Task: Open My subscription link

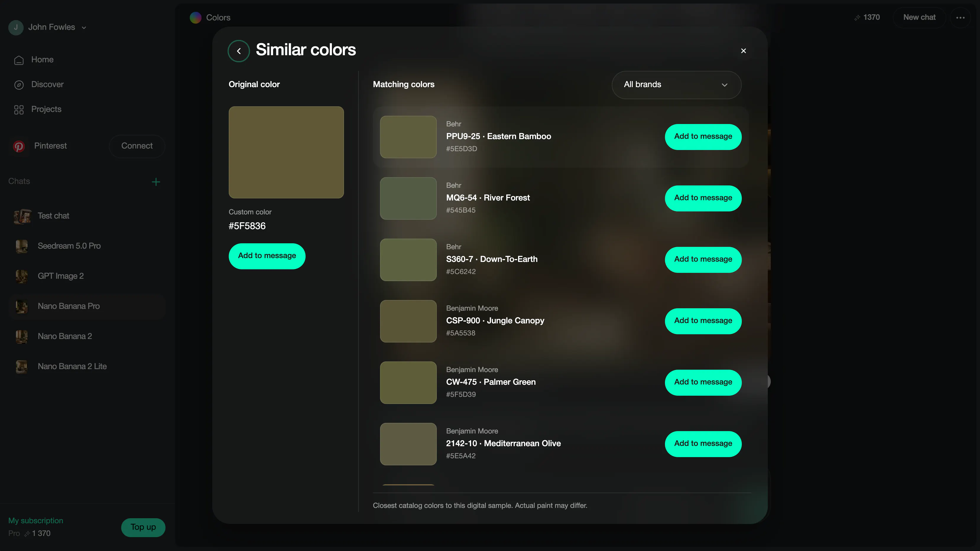Action: (36, 521)
